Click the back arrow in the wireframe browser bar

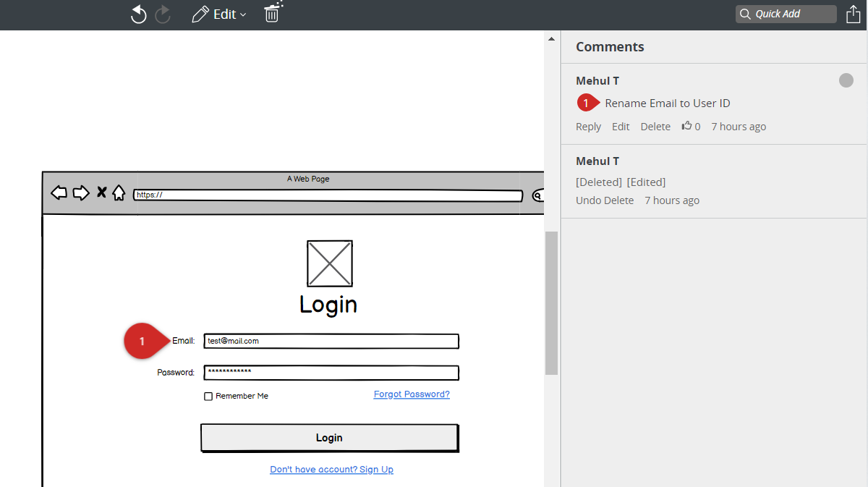click(58, 192)
